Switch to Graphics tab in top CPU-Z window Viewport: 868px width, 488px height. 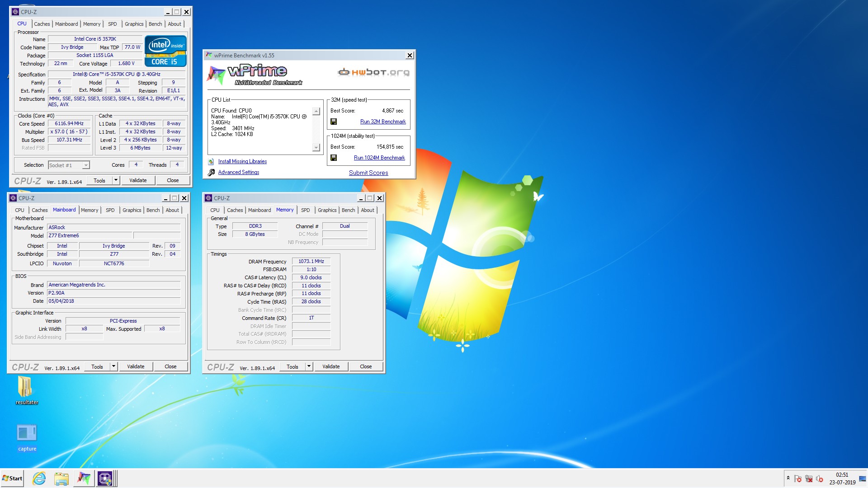[x=134, y=24]
